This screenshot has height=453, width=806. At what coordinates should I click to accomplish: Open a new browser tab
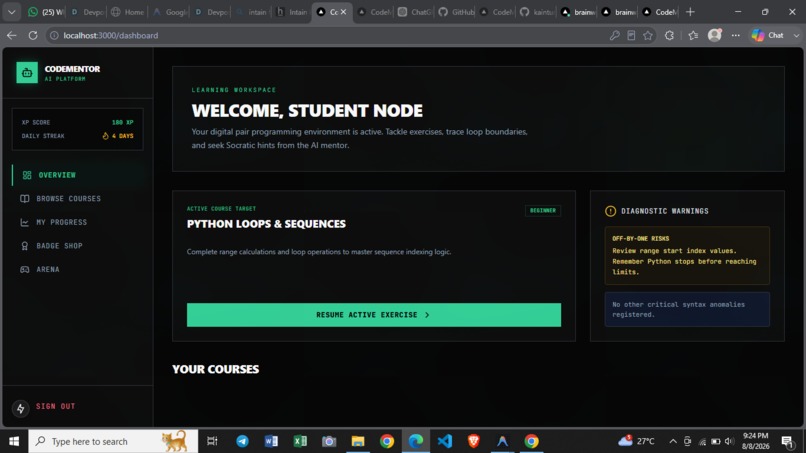pos(690,12)
